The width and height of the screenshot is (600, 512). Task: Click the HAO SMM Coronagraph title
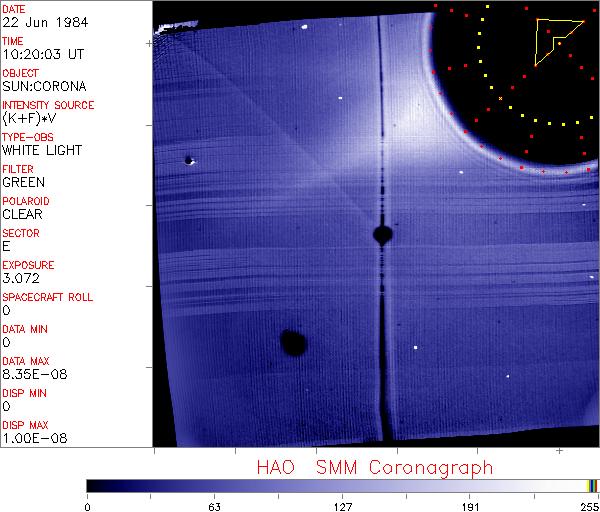click(x=375, y=468)
